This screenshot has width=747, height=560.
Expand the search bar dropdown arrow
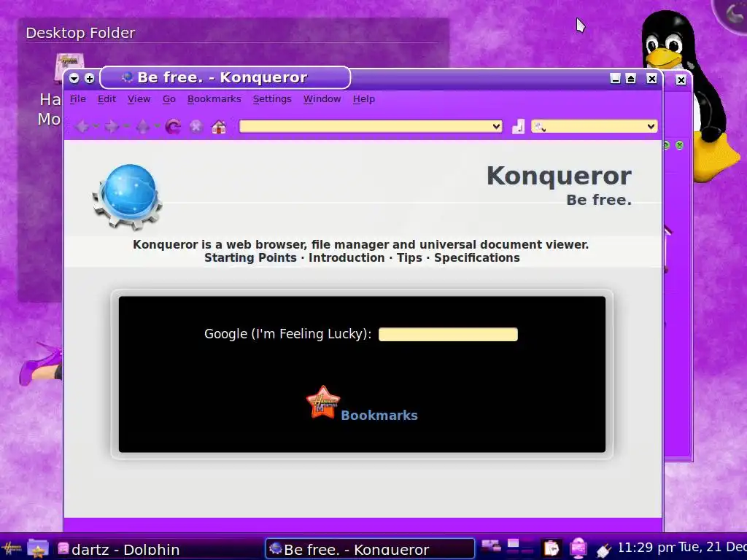651,126
